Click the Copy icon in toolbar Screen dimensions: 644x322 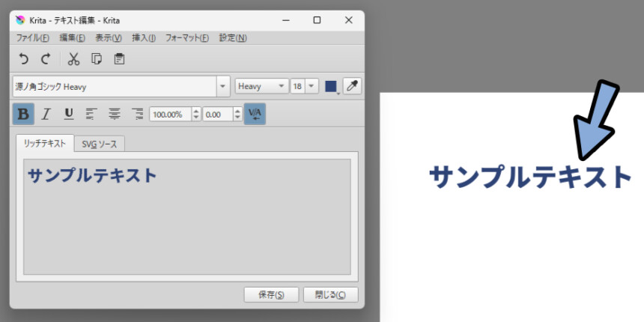(x=96, y=59)
